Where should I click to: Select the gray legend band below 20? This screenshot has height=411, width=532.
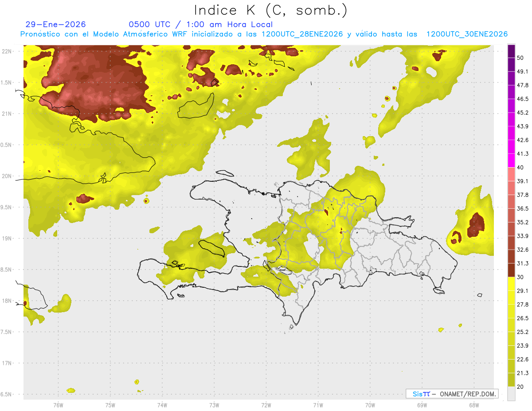(511, 394)
